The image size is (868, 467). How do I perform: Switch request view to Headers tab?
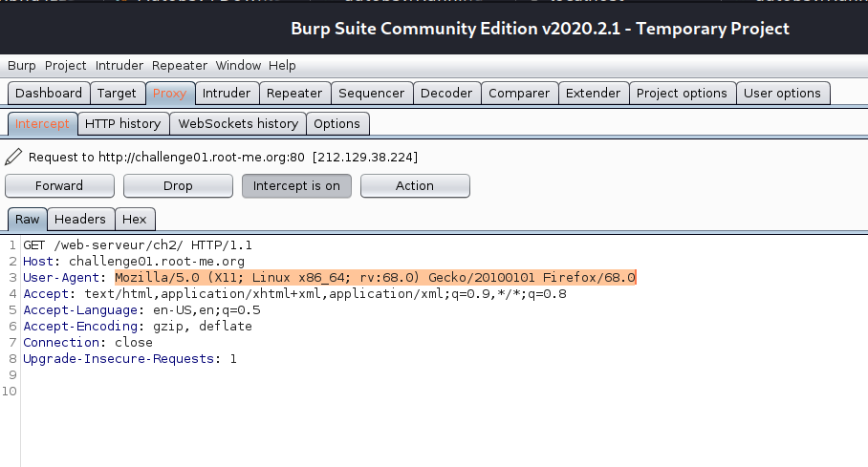pyautogui.click(x=80, y=220)
